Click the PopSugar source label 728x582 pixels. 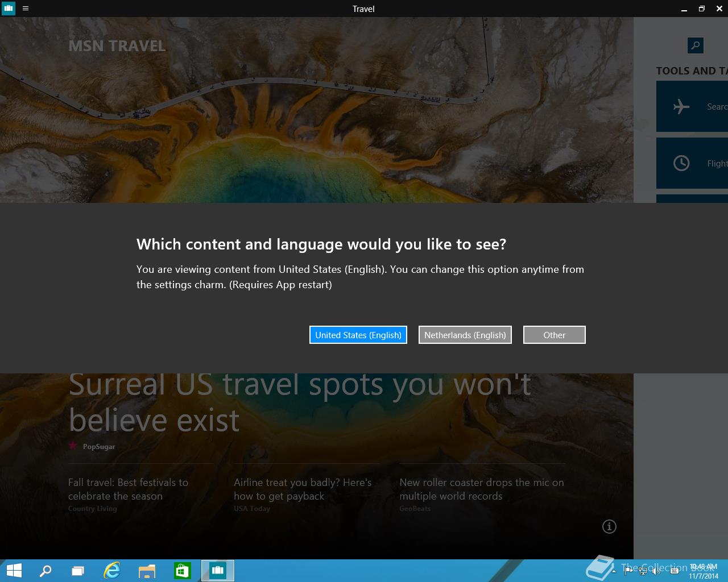tap(99, 447)
